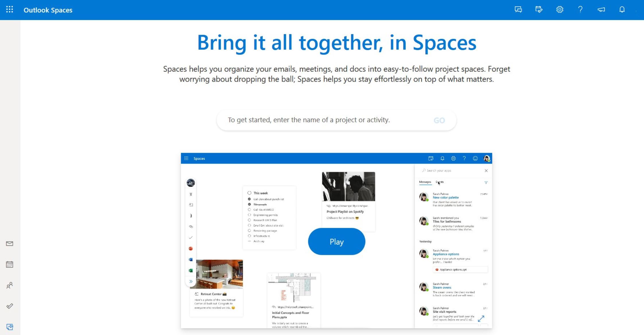Play the Spaces intro video

(x=336, y=242)
